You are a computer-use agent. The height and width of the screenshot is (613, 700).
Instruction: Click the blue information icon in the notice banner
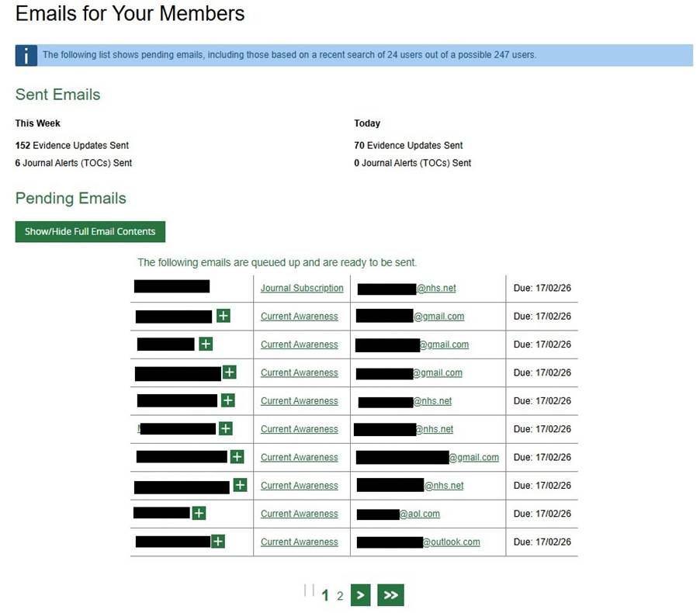[x=29, y=55]
